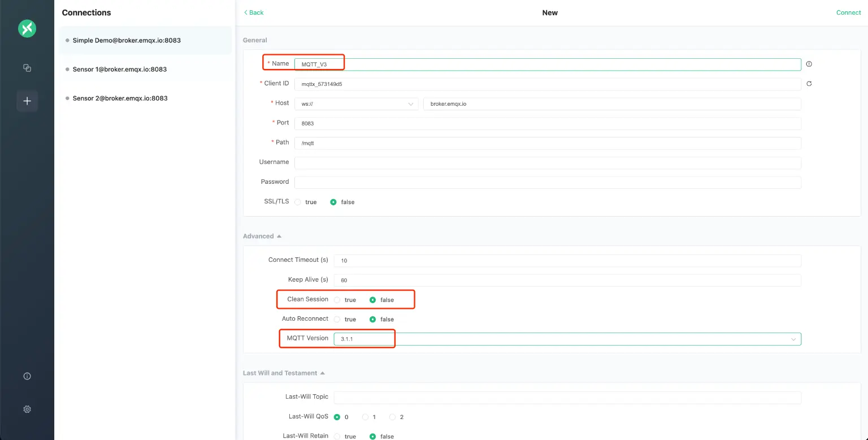This screenshot has width=868, height=440.
Task: Click the info icon beside Name field
Action: tap(809, 64)
